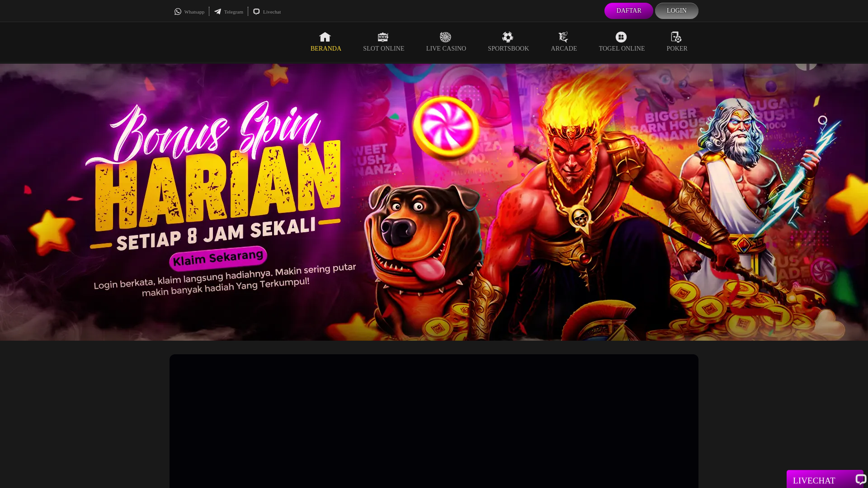The height and width of the screenshot is (488, 868).
Task: Click the Poker cards icon
Action: [676, 37]
